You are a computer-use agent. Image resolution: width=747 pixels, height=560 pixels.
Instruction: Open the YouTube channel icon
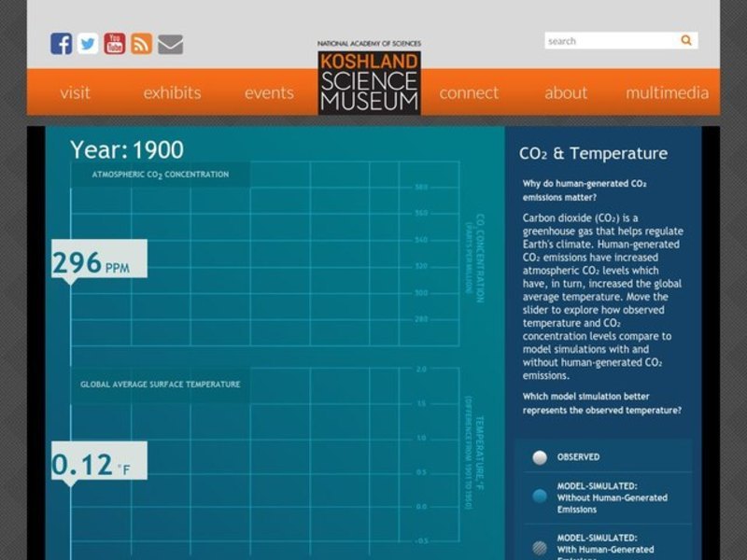(x=113, y=43)
